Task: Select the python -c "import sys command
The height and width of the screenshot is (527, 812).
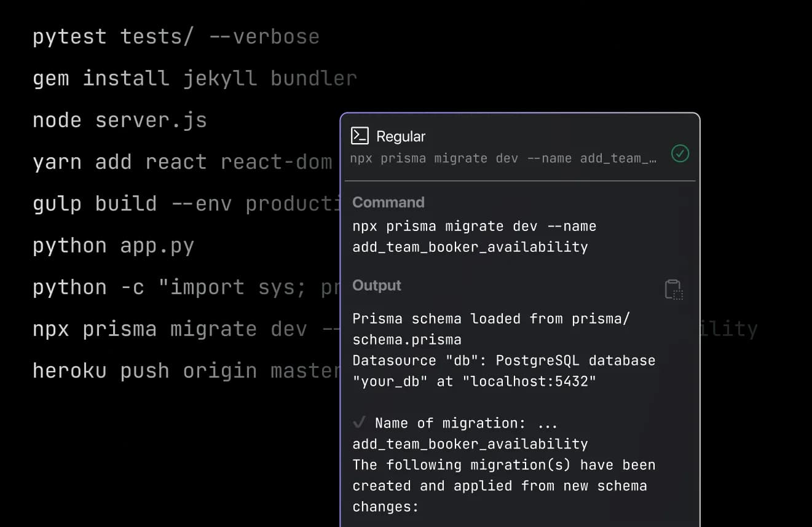Action: [184, 287]
